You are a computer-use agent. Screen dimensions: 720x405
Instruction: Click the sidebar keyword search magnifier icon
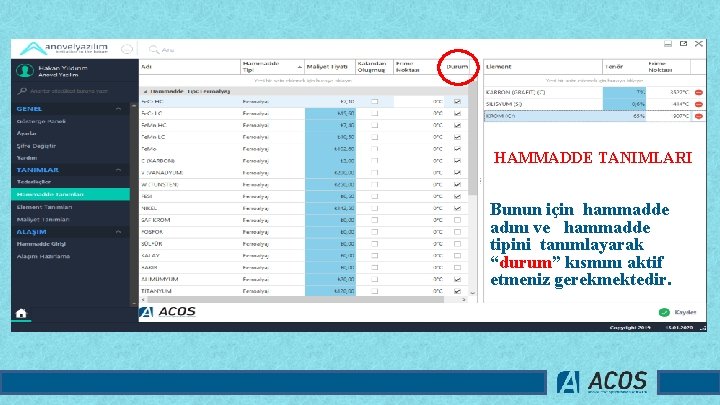(22, 91)
